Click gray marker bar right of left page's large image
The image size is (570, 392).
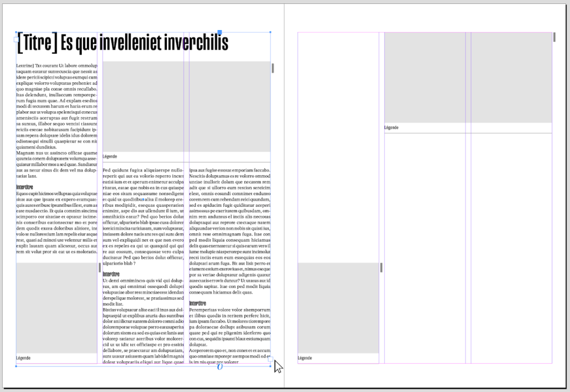tap(272, 68)
